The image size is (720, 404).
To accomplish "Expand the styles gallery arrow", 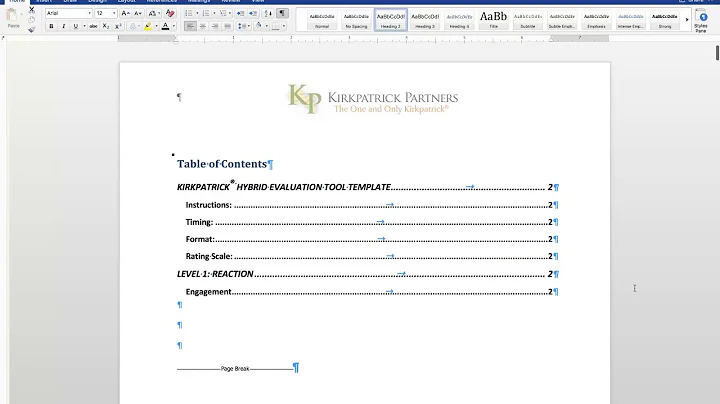I will pos(687,20).
